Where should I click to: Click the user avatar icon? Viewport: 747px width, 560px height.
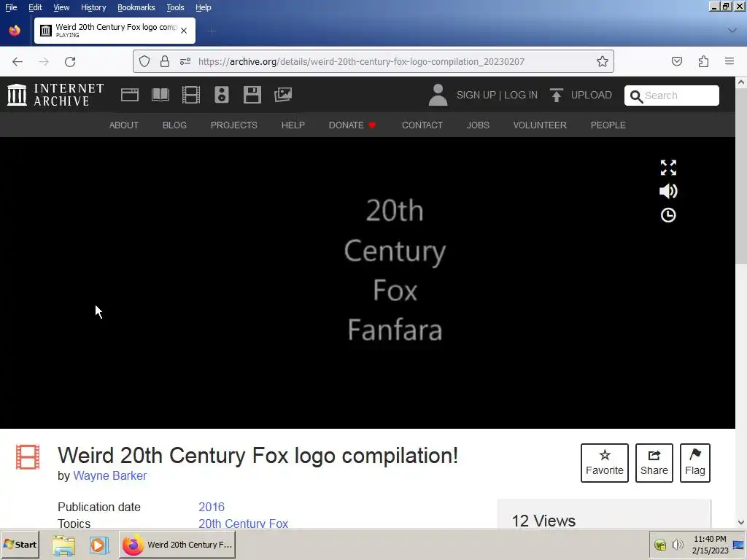coord(438,95)
